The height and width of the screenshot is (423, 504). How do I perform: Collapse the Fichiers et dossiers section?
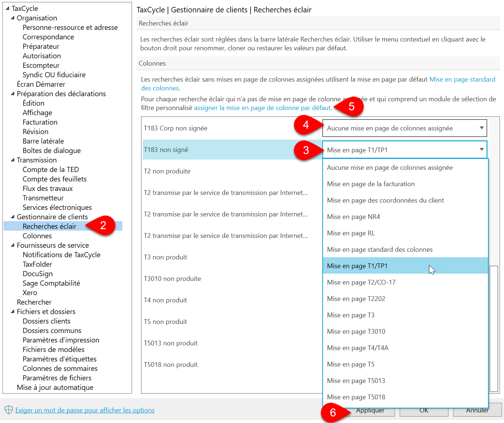click(13, 311)
